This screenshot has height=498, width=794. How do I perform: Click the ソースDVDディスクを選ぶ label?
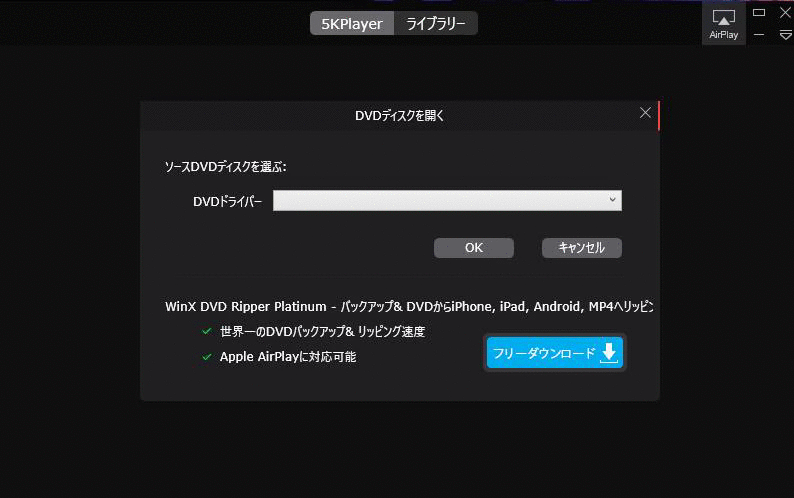226,167
